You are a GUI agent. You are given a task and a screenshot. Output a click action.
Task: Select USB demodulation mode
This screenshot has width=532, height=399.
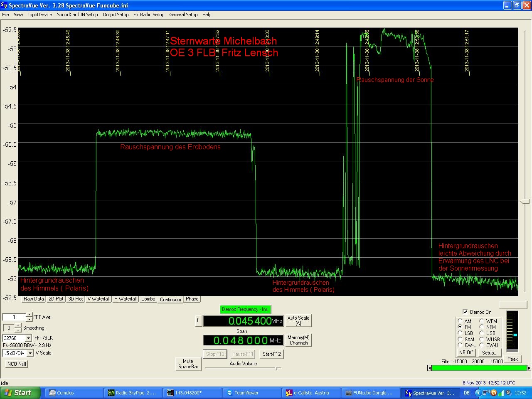(x=482, y=333)
